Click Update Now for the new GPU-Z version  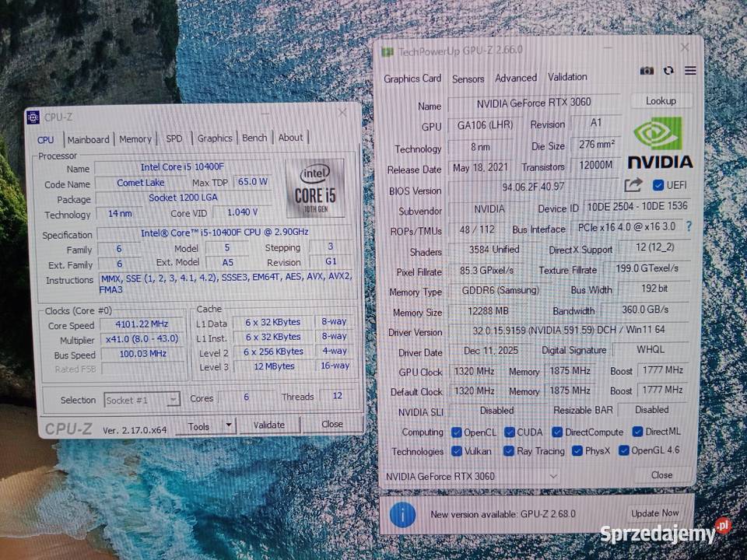click(655, 513)
